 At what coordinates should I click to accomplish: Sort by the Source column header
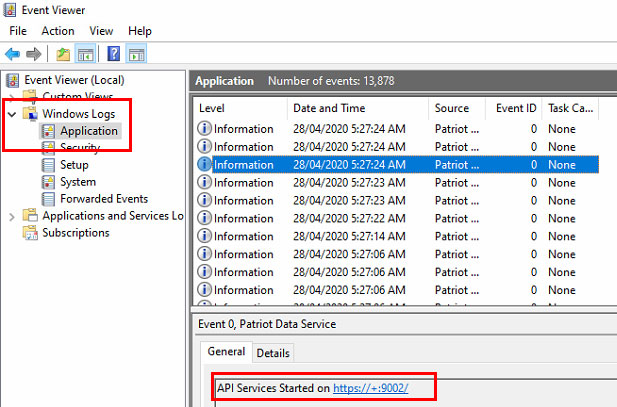(457, 108)
